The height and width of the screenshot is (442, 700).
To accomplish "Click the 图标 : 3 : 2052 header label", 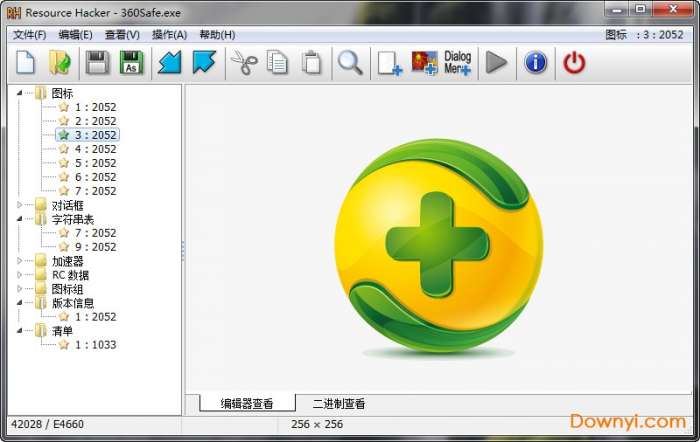I will [x=644, y=34].
